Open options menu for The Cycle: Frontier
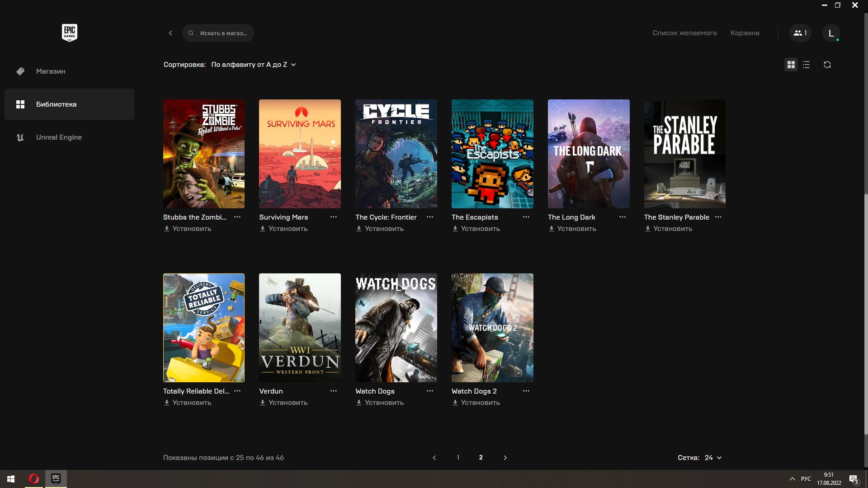 430,217
